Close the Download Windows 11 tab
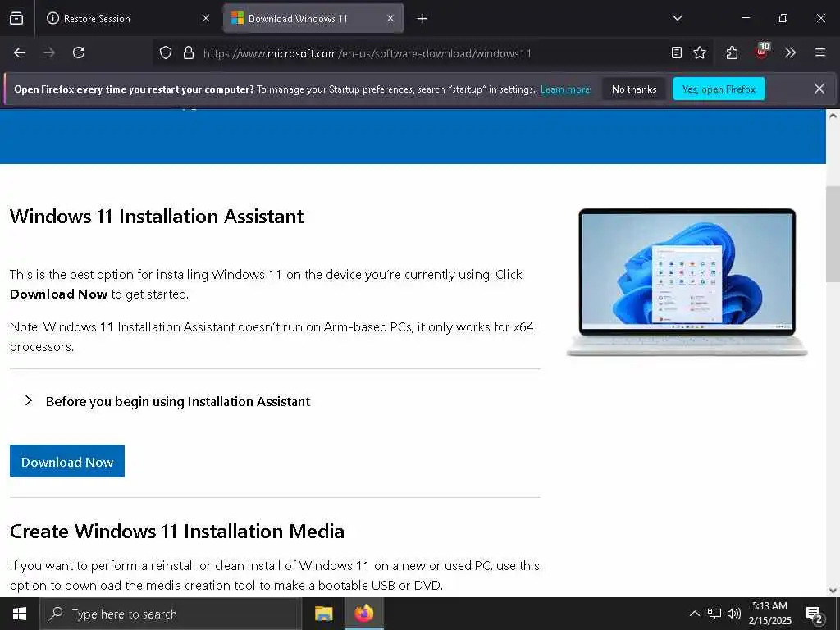This screenshot has width=840, height=630. [390, 18]
